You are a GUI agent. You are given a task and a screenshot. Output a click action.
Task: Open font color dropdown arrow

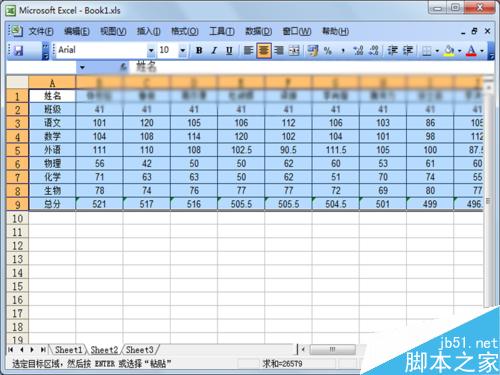482,51
